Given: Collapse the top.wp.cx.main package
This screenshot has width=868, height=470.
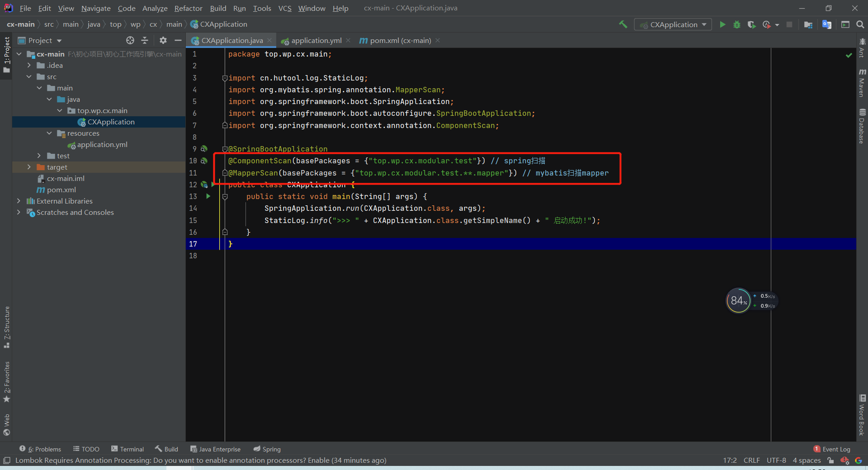Looking at the screenshot, I should click(x=60, y=110).
